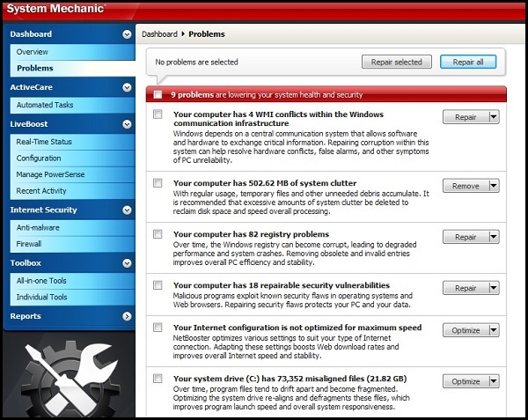Optimize the misaligned system drive files
528x420 pixels.
466,381
